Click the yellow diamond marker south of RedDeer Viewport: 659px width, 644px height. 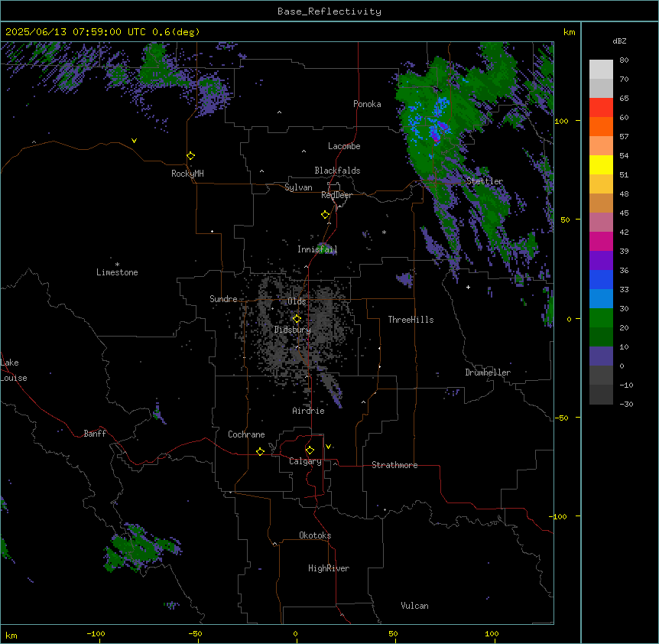pos(326,215)
